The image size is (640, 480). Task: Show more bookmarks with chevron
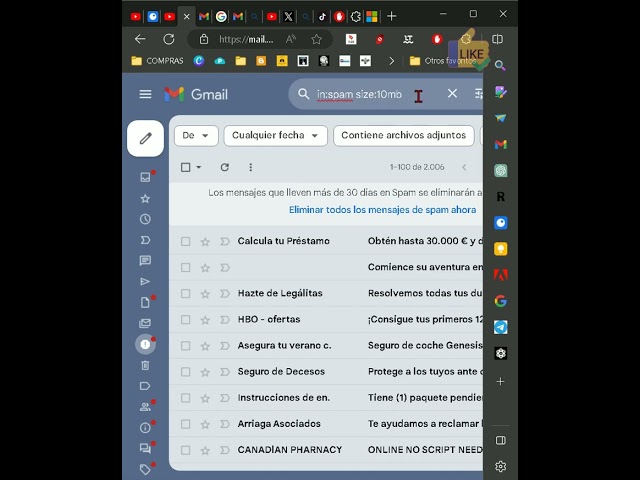pos(391,61)
